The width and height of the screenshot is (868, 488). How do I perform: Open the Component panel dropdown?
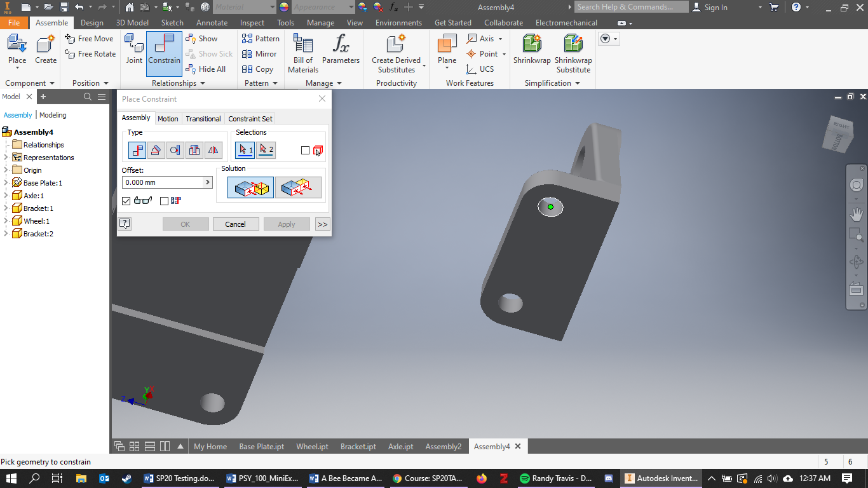[x=51, y=83]
